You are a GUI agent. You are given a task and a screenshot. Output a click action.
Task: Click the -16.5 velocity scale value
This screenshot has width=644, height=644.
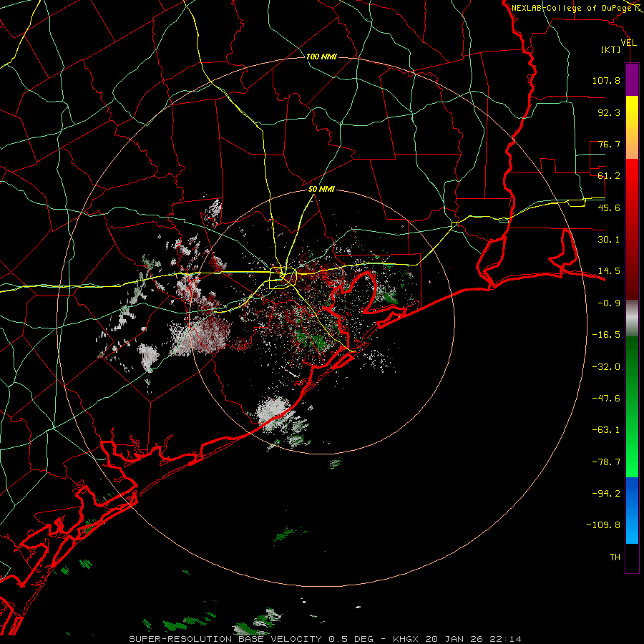pos(606,335)
